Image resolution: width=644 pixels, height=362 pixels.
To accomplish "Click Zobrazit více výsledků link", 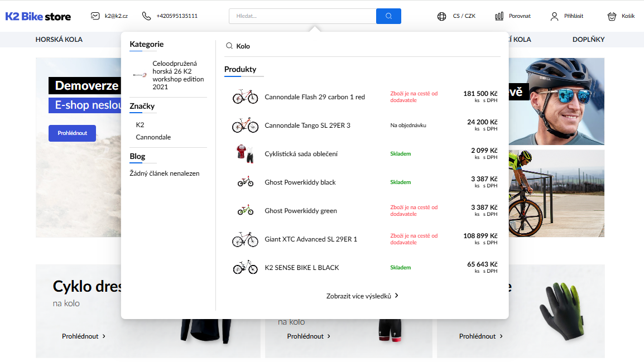I will [359, 296].
